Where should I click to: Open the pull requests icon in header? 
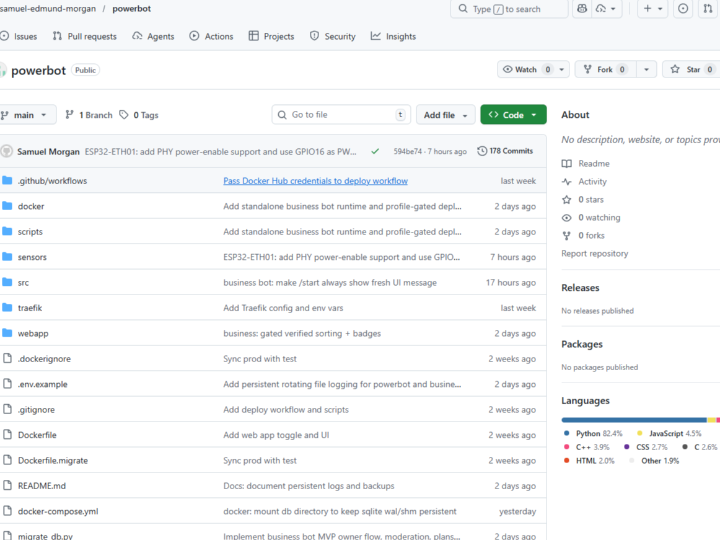709,9
